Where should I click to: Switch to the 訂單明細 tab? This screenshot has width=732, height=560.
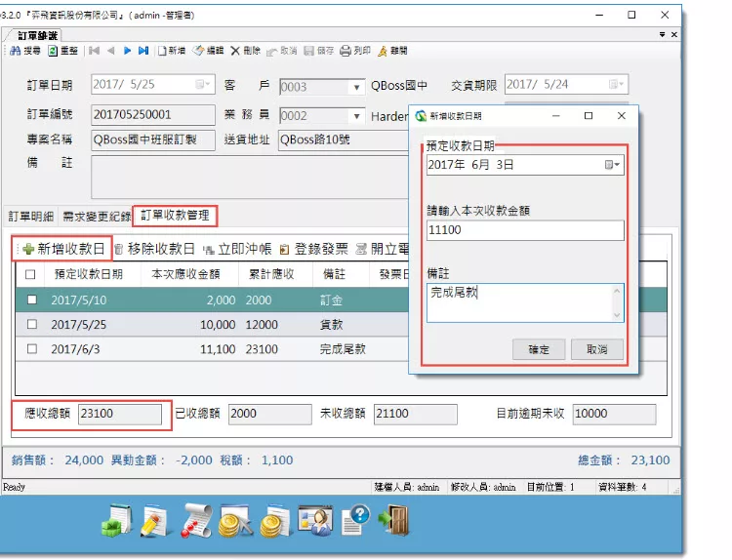[31, 216]
